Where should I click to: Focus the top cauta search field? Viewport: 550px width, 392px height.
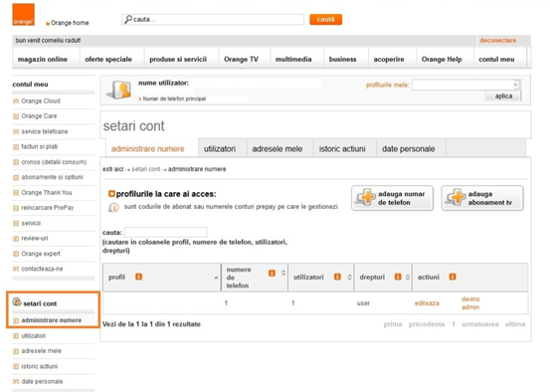click(213, 19)
